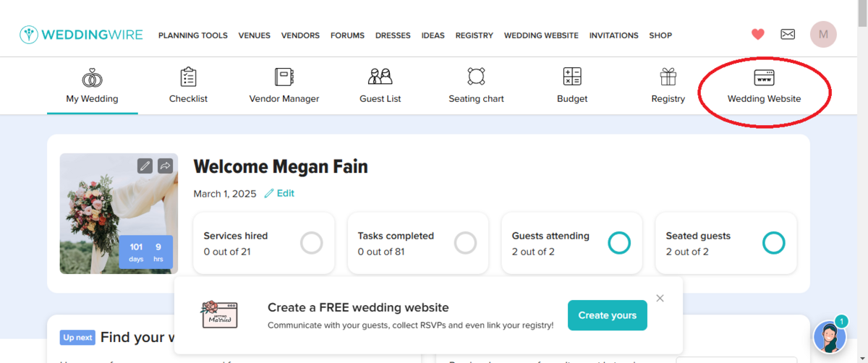Click the Guest List people icon
This screenshot has width=868, height=363.
point(380,77)
